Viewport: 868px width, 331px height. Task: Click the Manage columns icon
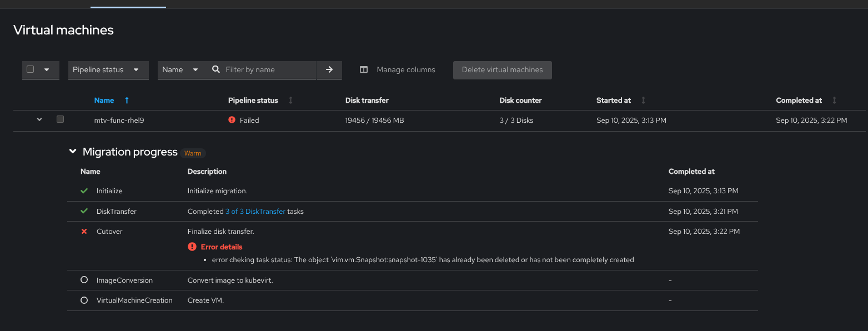[x=364, y=70]
